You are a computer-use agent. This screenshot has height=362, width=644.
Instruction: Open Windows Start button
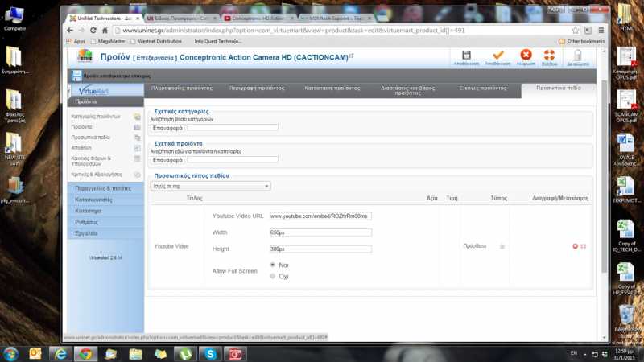[10, 354]
